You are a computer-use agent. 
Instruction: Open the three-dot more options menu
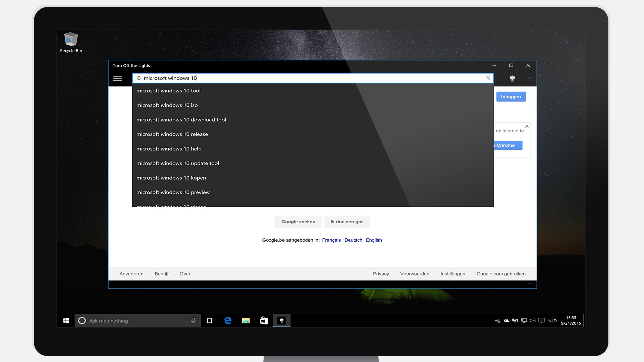(530, 78)
